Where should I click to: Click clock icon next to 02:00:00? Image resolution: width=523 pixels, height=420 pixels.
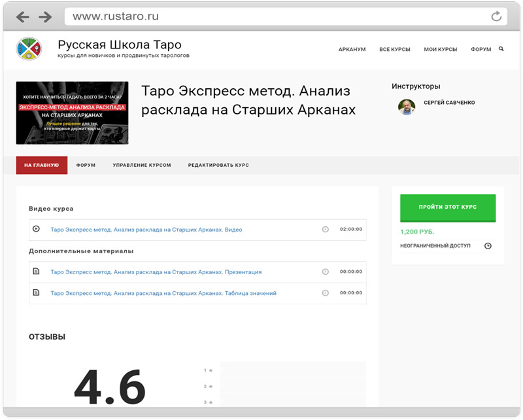[325, 230]
